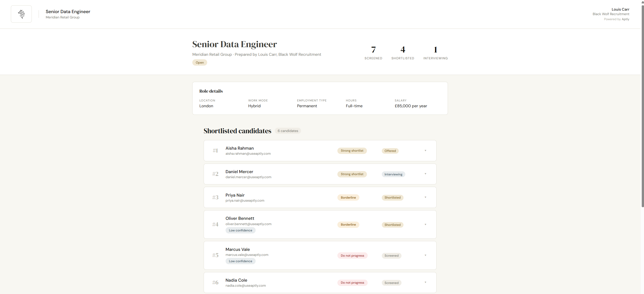Click the Open status badge

tap(200, 63)
